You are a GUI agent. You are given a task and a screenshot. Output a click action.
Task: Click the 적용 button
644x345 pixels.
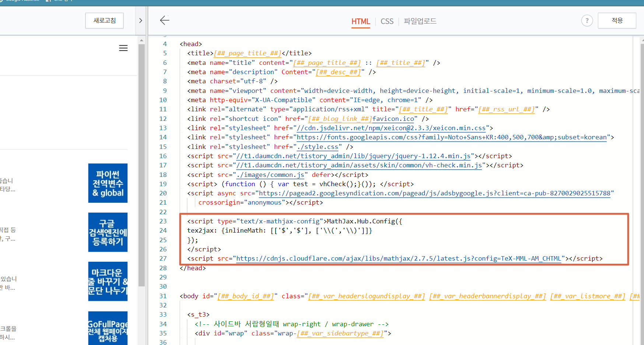pyautogui.click(x=617, y=21)
